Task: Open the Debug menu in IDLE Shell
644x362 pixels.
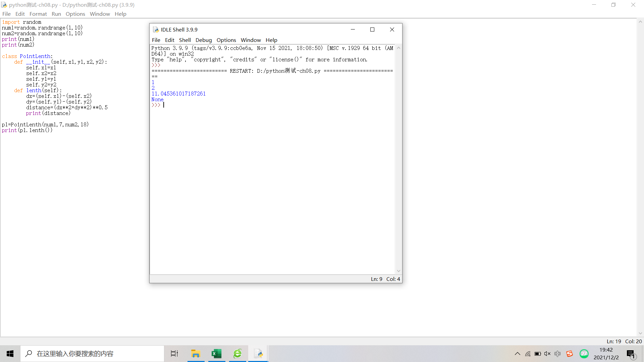Action: pyautogui.click(x=204, y=40)
